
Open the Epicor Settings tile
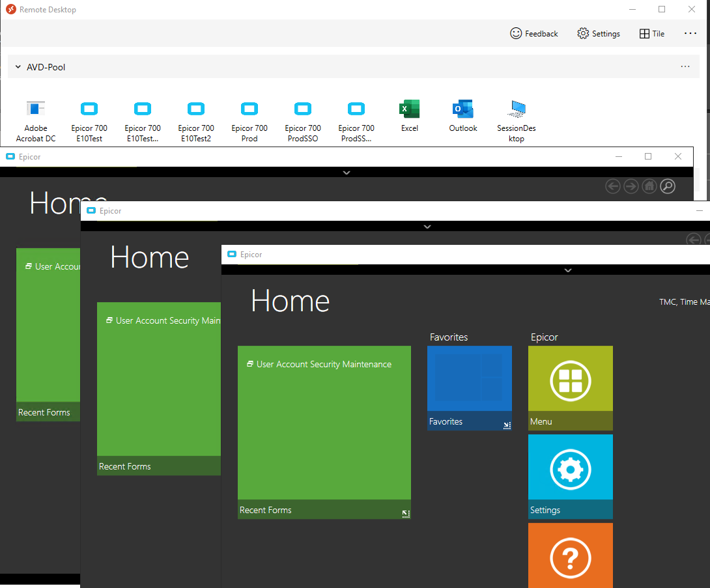click(x=571, y=477)
